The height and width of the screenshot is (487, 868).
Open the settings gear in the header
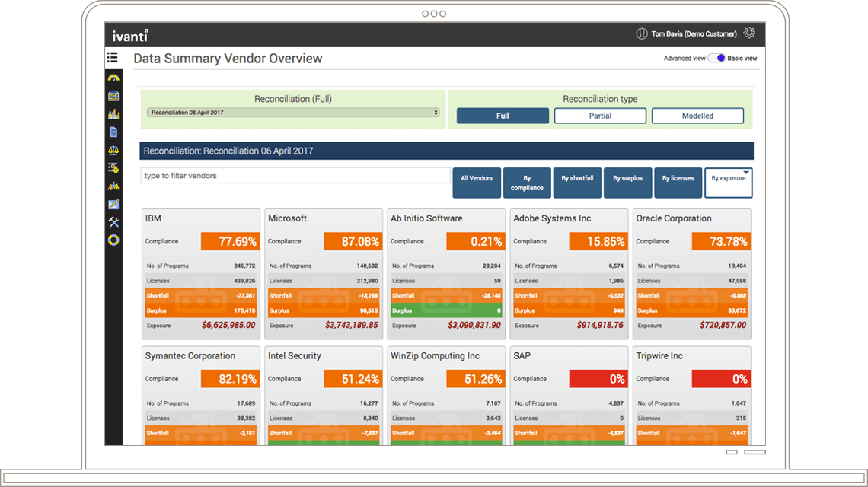[749, 33]
